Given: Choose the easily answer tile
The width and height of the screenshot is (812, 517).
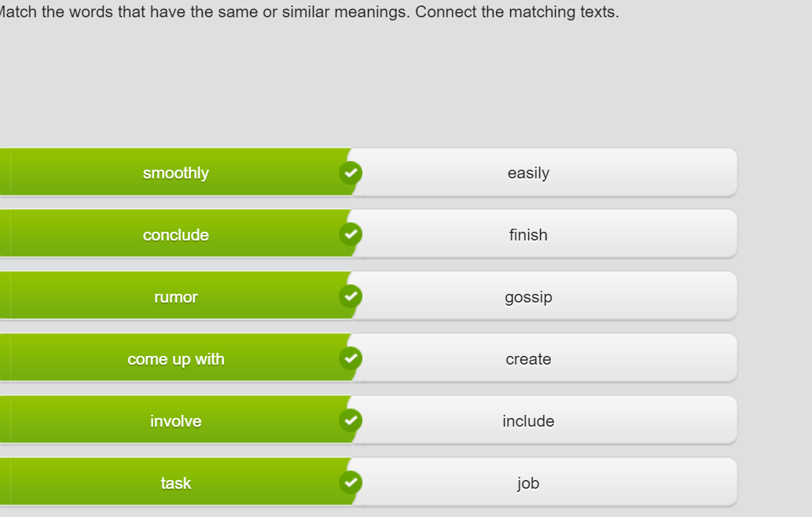Looking at the screenshot, I should coord(544,172).
